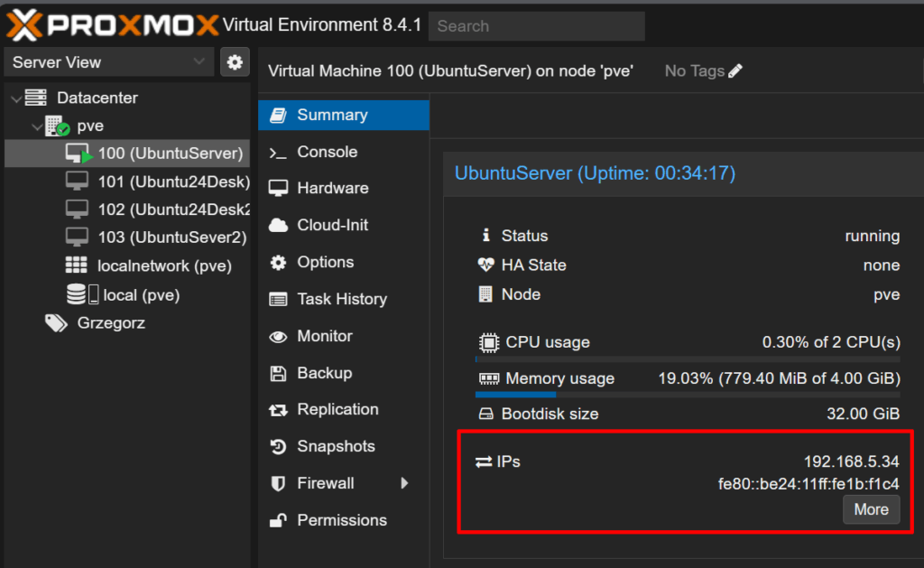Click the Memory usage progress bar

tap(688, 395)
